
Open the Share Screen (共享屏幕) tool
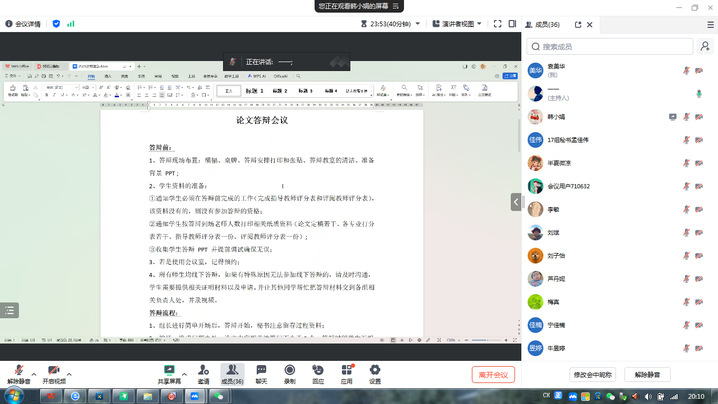[x=169, y=372]
